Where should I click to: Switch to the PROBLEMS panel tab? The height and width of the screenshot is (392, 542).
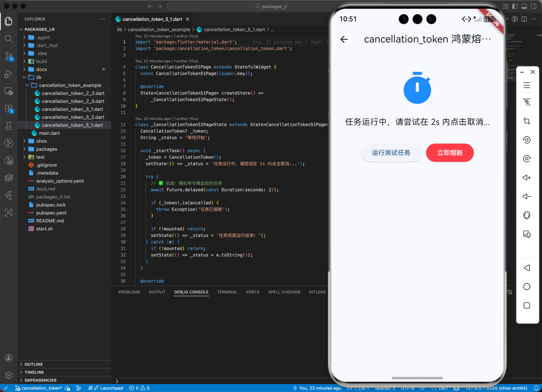[x=129, y=292]
